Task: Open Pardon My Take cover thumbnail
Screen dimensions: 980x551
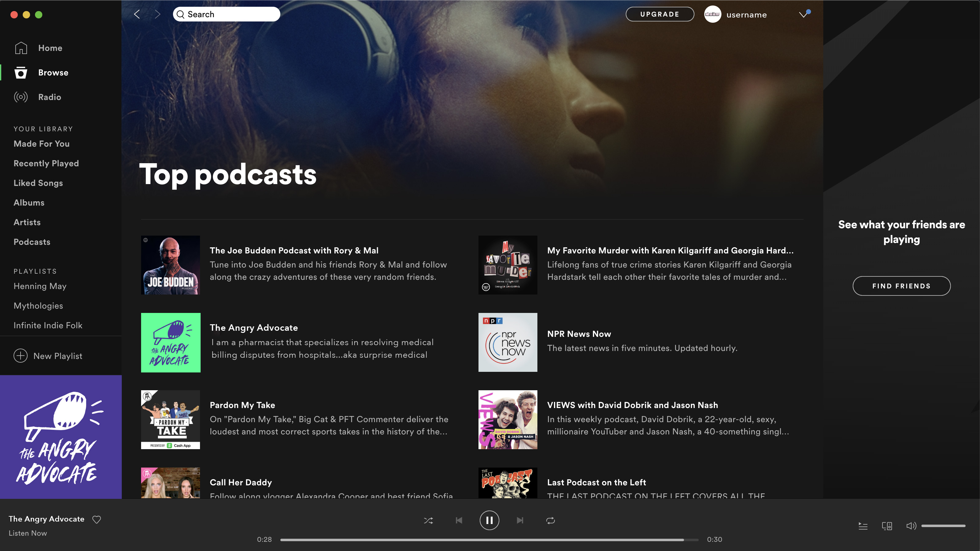Action: pos(171,420)
